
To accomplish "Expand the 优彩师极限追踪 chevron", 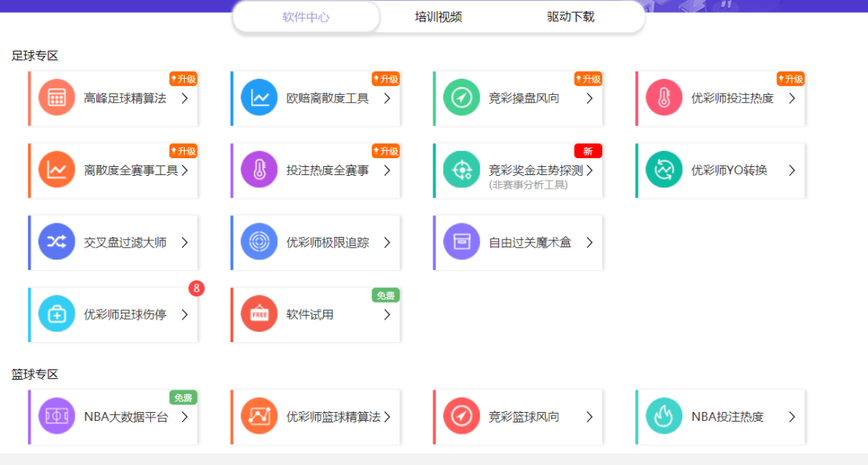I will pyautogui.click(x=387, y=243).
